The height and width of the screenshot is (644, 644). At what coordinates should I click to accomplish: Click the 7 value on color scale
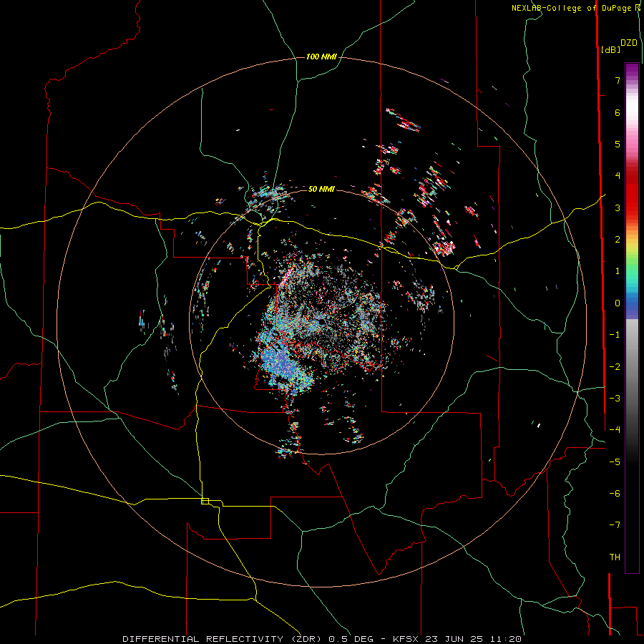click(x=618, y=80)
